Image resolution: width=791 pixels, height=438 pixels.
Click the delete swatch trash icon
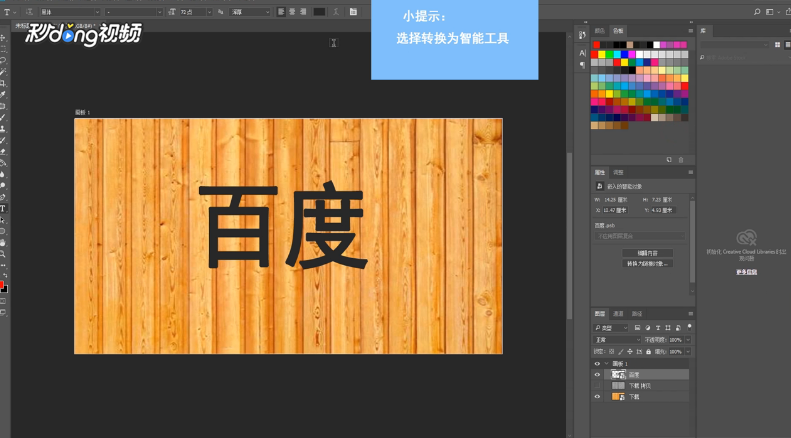tap(681, 159)
